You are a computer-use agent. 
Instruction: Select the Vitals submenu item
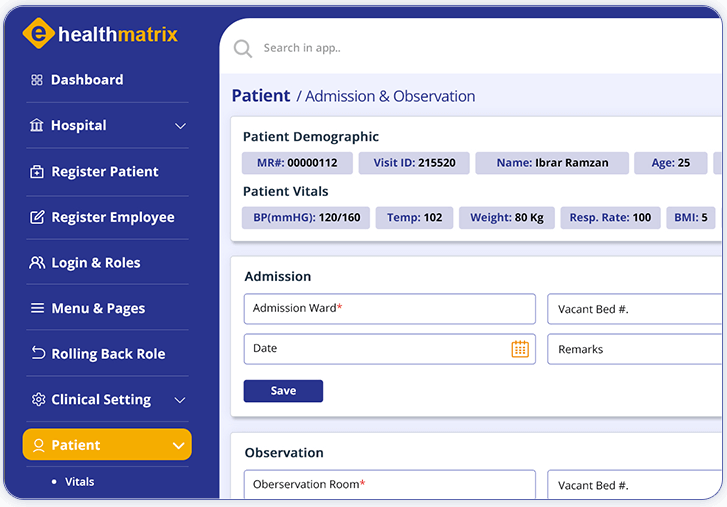(x=79, y=482)
